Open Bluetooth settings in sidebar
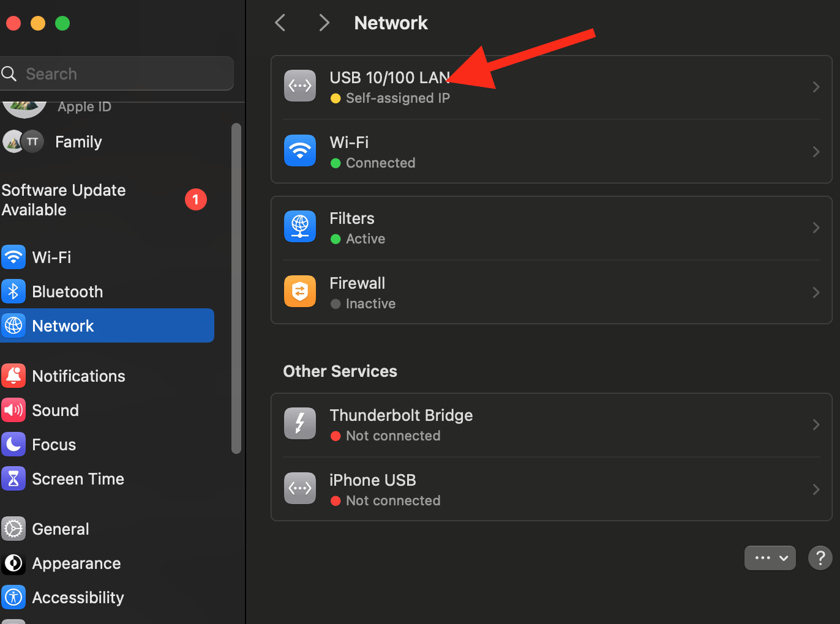 pos(107,291)
